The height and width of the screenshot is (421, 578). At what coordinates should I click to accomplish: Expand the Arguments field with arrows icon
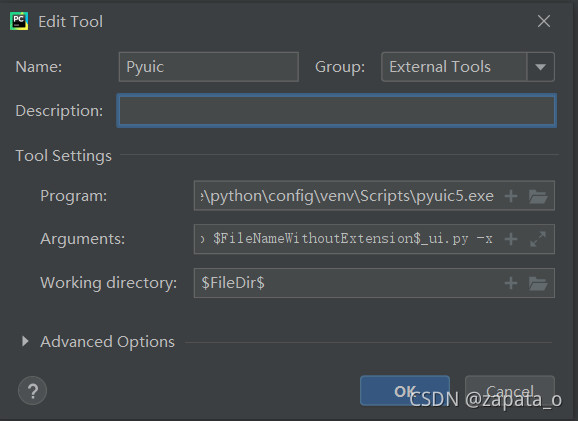[x=538, y=239]
